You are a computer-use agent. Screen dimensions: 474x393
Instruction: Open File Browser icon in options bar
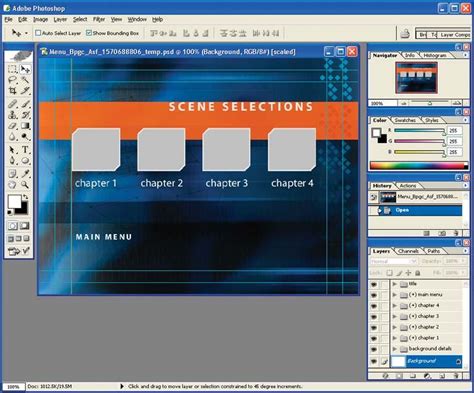click(405, 33)
